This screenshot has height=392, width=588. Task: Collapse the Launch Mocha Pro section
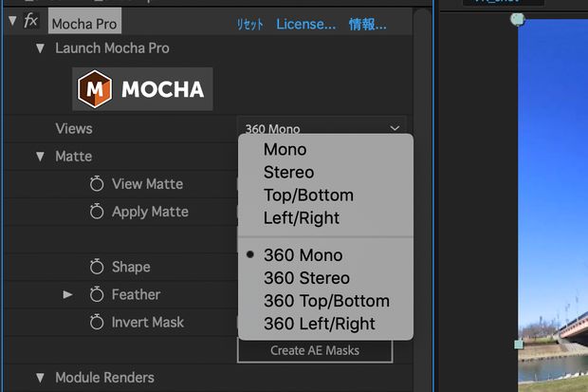pos(40,48)
